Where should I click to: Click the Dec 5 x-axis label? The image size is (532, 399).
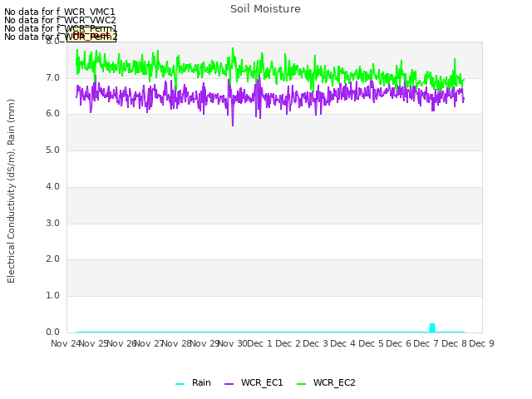pos(371,343)
